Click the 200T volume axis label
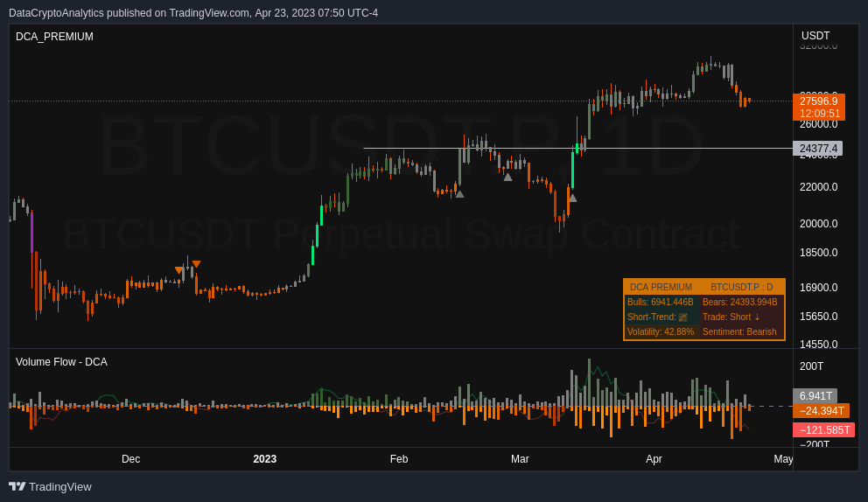Viewport: 868px width, 502px height. pyautogui.click(x=811, y=366)
